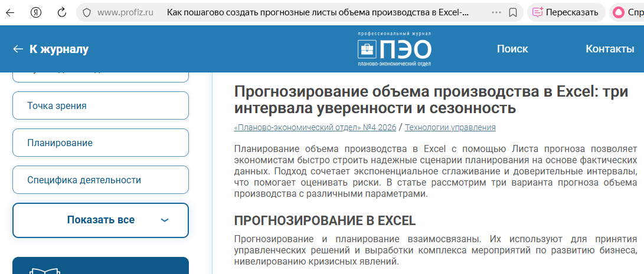The height and width of the screenshot is (274, 644).
Task: Expand the Показать все list
Action: (x=100, y=220)
